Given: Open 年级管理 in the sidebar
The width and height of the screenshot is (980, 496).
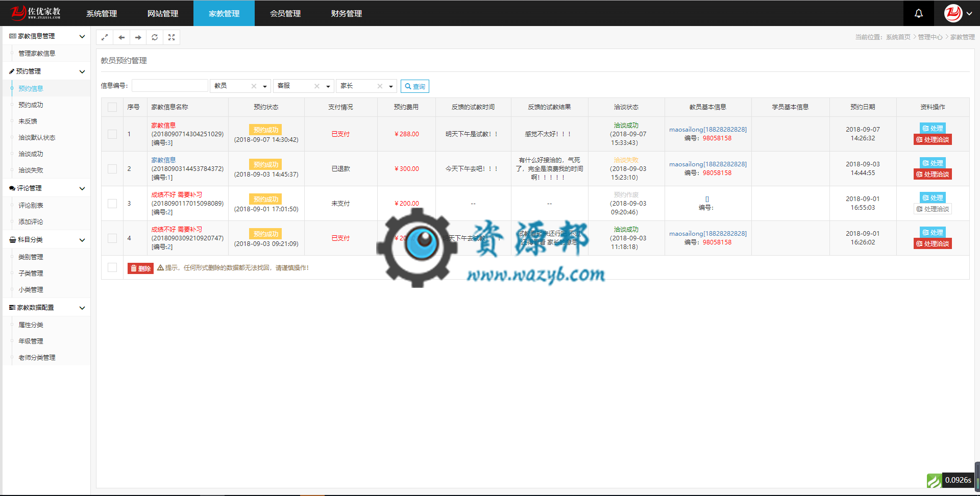Looking at the screenshot, I should 31,341.
